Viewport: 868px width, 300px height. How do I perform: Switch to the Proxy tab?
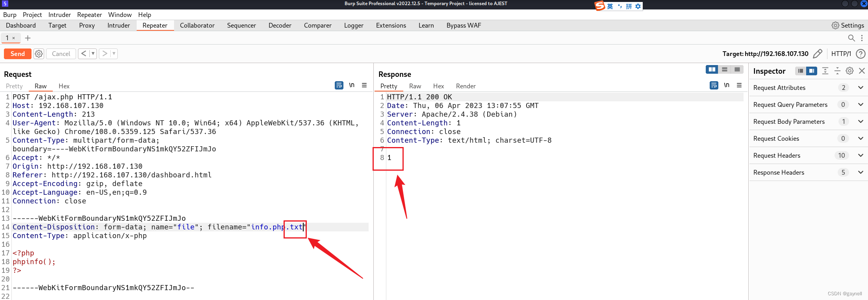87,25
